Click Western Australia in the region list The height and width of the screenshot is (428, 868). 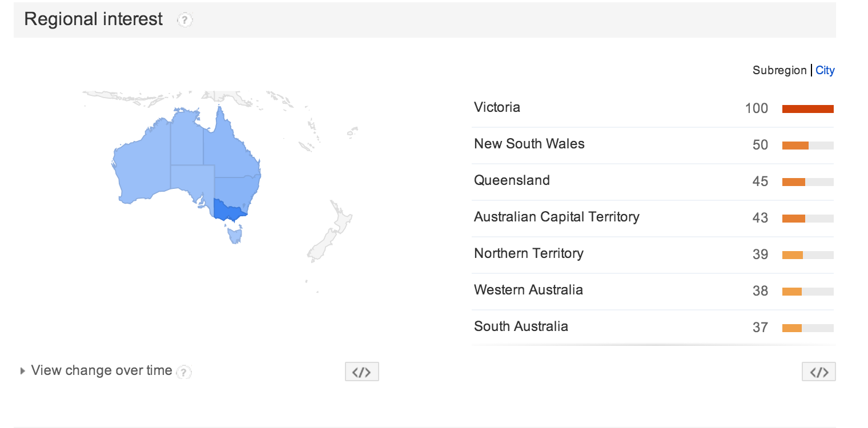[528, 290]
